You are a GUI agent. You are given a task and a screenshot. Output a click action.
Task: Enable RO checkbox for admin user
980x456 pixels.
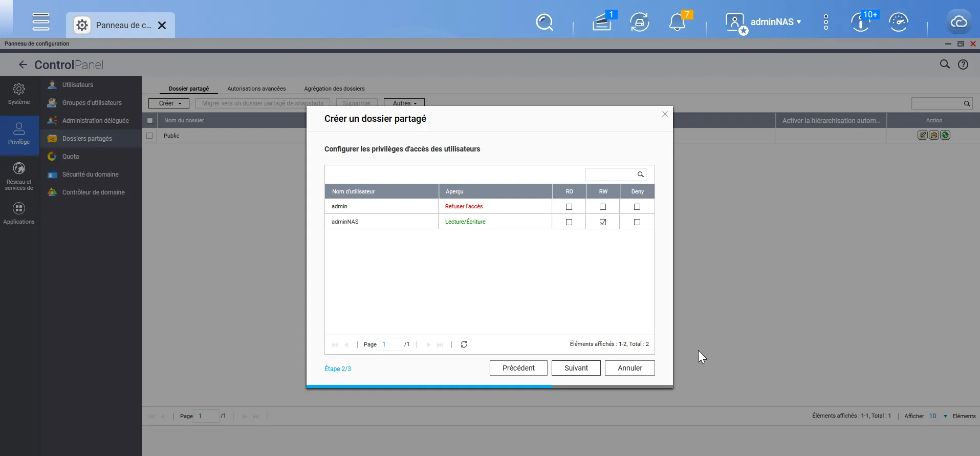click(569, 207)
